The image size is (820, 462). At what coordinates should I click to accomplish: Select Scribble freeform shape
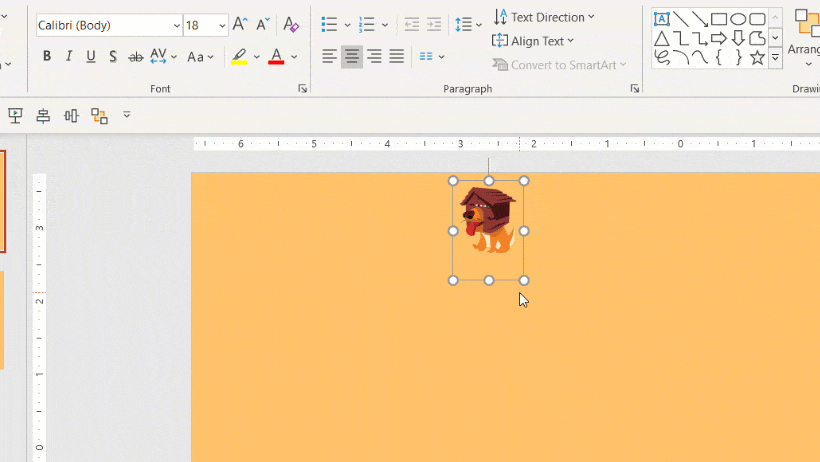tap(662, 57)
